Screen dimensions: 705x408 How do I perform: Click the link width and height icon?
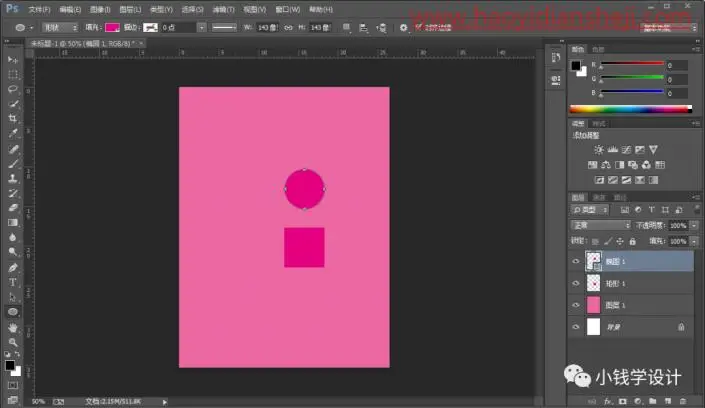coord(288,27)
